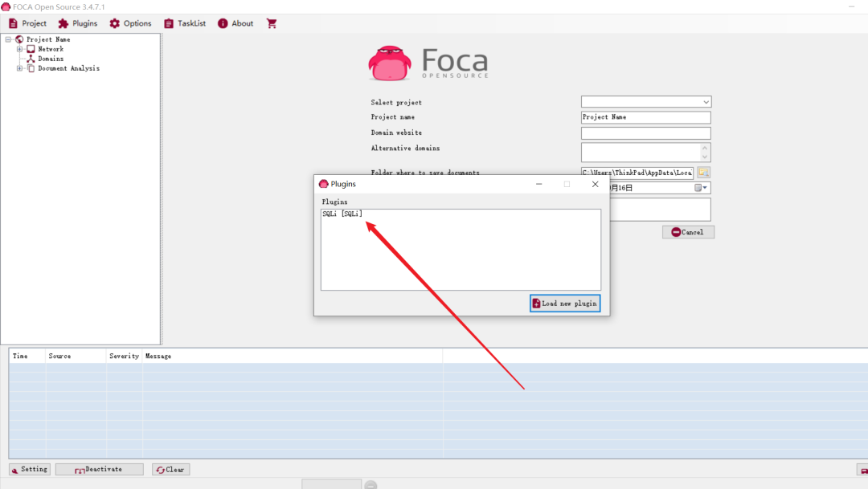Click the Foca icon in the Plugins dialog title
This screenshot has height=489, width=868.
click(x=324, y=184)
